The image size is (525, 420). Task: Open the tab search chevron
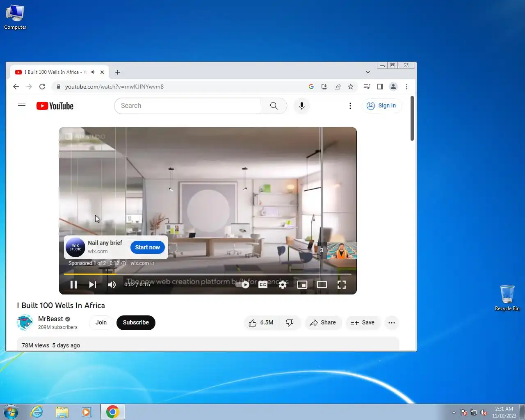[x=368, y=72]
